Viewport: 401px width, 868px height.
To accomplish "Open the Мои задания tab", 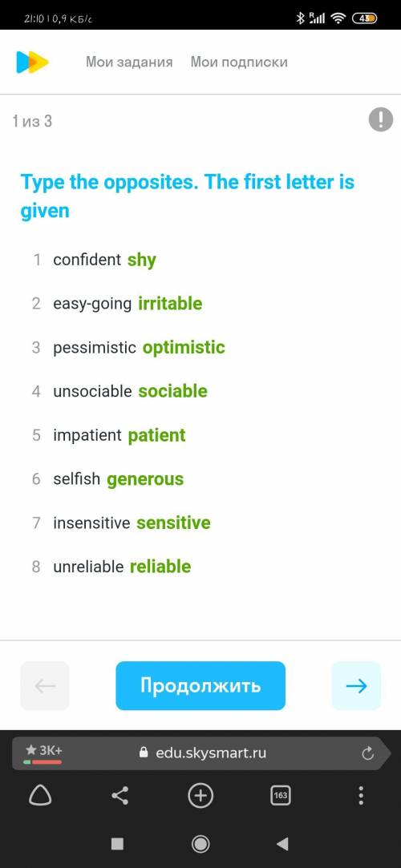I will [129, 62].
